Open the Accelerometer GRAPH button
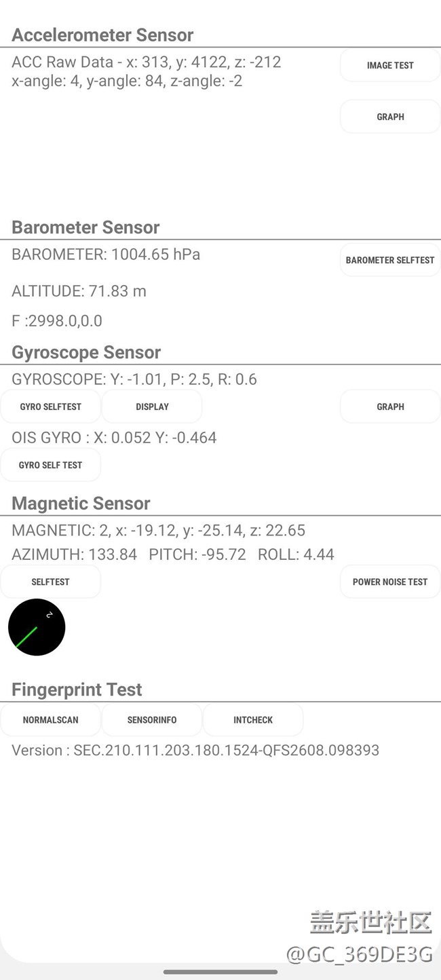441x980 pixels. click(x=390, y=117)
